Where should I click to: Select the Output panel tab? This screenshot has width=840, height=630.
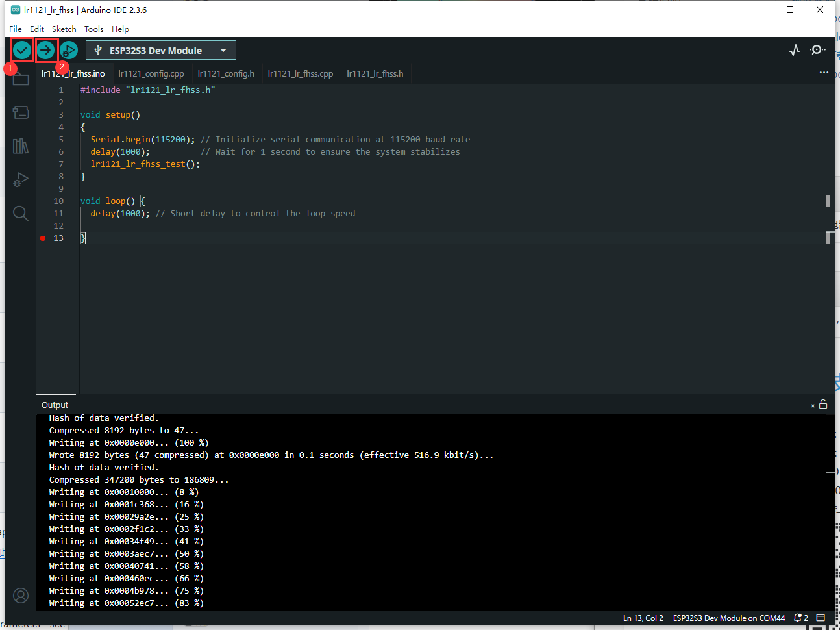point(55,405)
